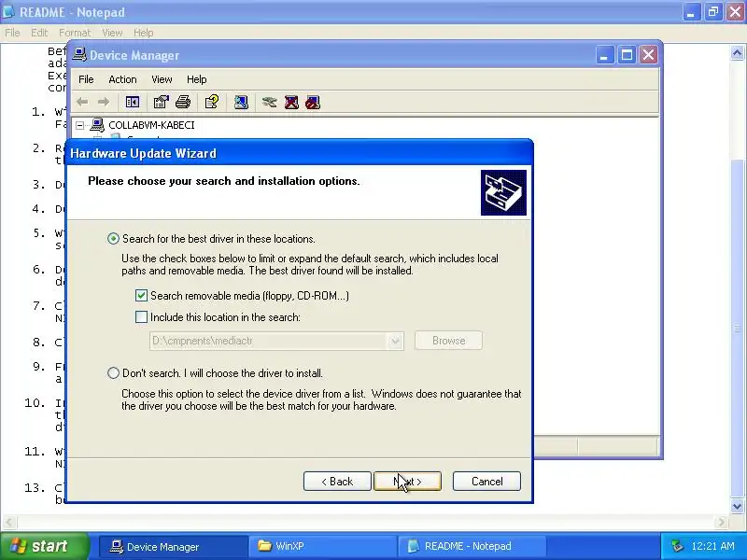This screenshot has height=560, width=747.
Task: Click the Device Manager title bar icon
Action: click(79, 55)
